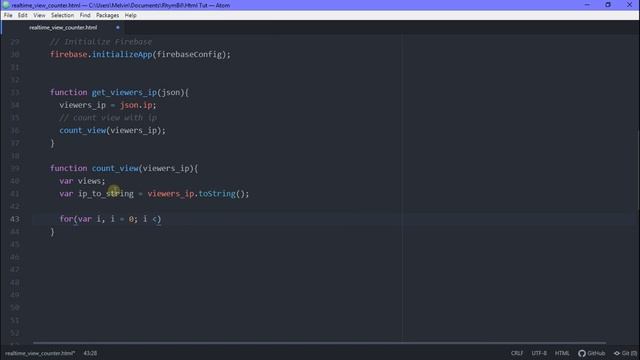
Task: Open the Find menu
Action: pyautogui.click(x=85, y=16)
